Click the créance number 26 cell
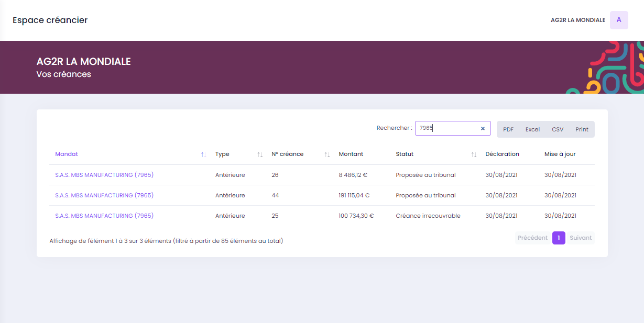 click(275, 175)
